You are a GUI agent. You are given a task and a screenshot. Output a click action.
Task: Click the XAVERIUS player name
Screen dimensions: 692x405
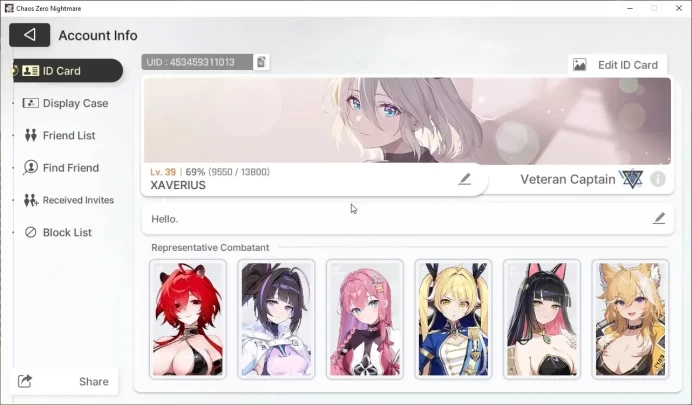178,185
